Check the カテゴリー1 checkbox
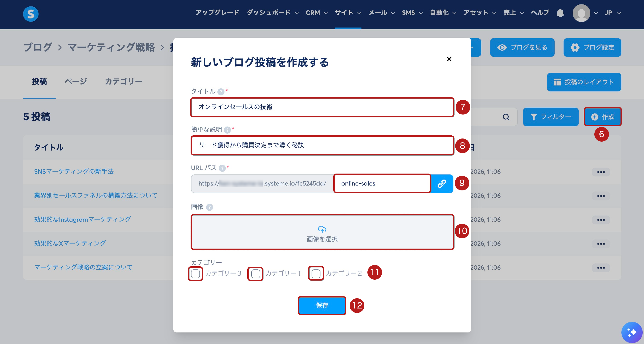Screen dimensions: 644x344 click(x=255, y=274)
